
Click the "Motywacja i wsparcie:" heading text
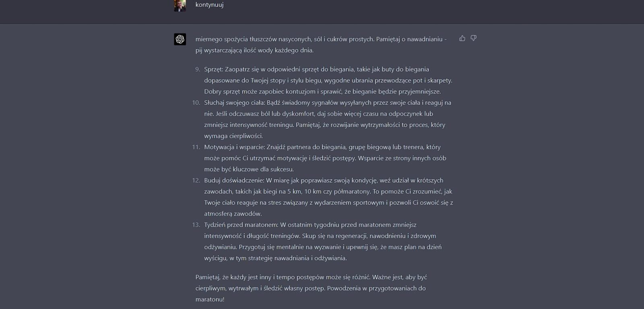point(234,147)
